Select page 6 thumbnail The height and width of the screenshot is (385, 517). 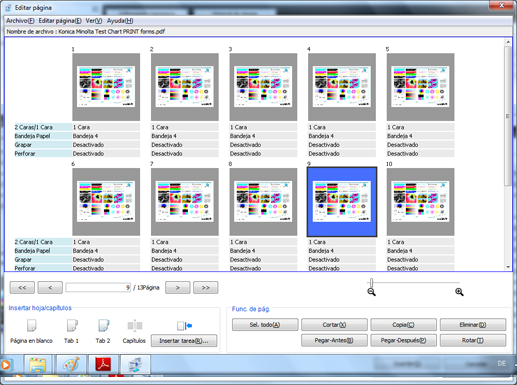(106, 202)
